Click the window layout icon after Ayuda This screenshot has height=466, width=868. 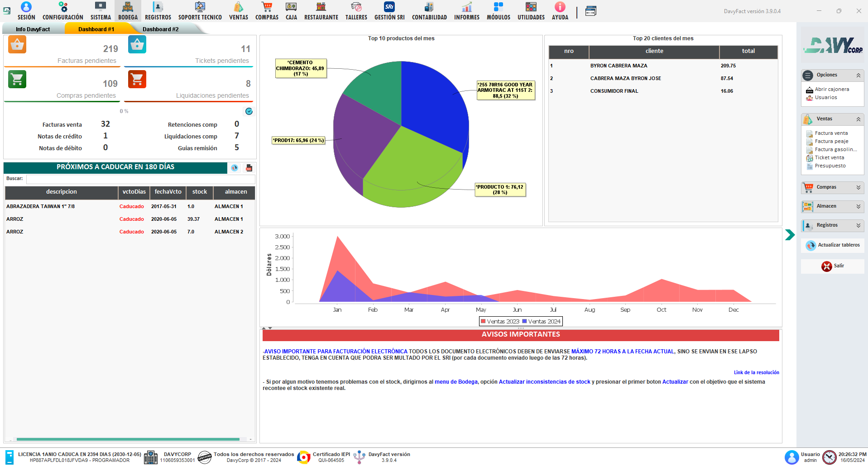[x=591, y=11]
